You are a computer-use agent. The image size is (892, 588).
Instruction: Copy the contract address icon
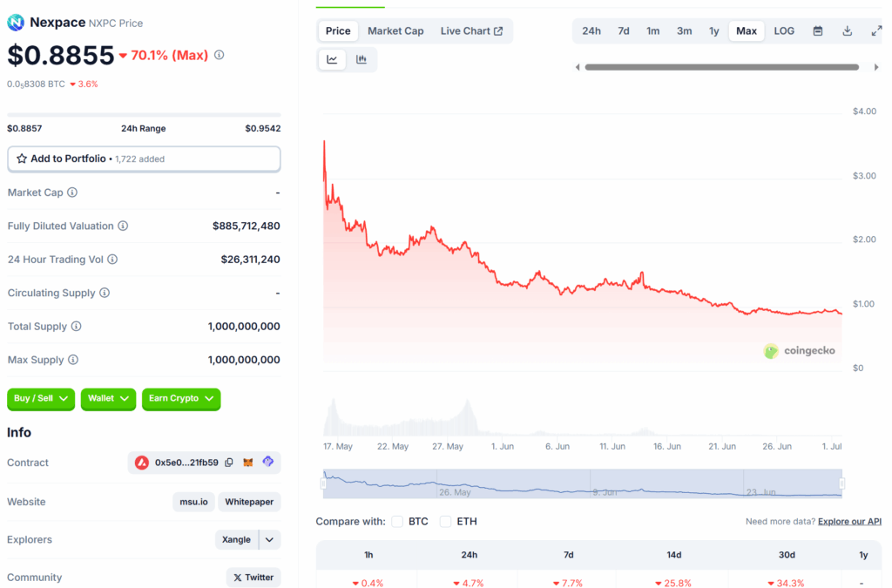pos(229,463)
